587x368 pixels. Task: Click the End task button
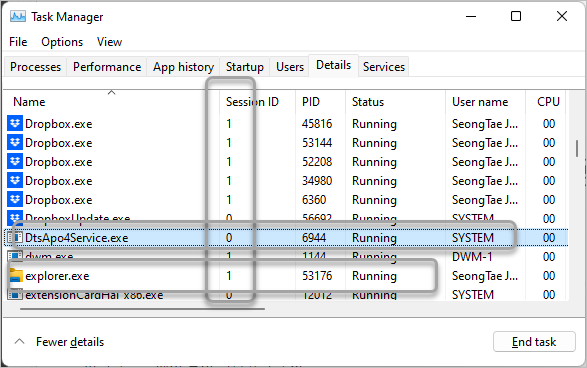pyautogui.click(x=534, y=341)
